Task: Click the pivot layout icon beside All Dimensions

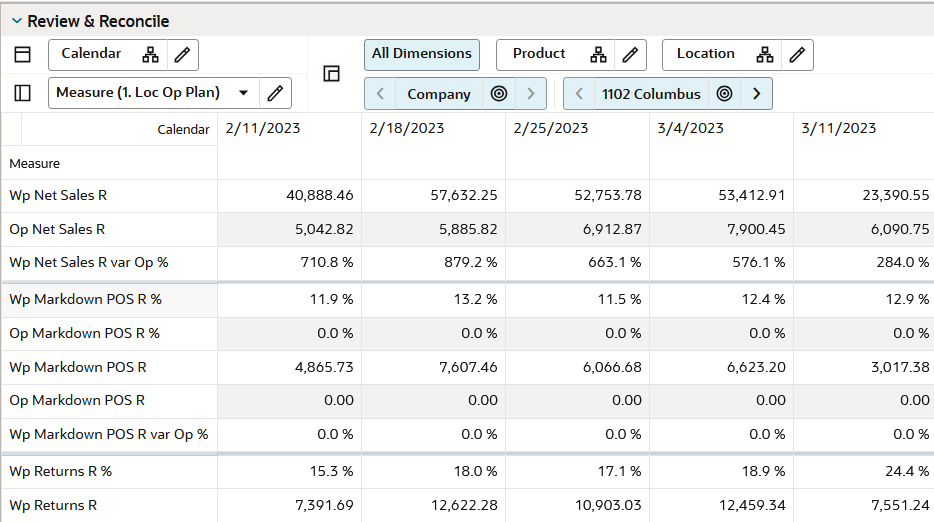Action: point(331,73)
